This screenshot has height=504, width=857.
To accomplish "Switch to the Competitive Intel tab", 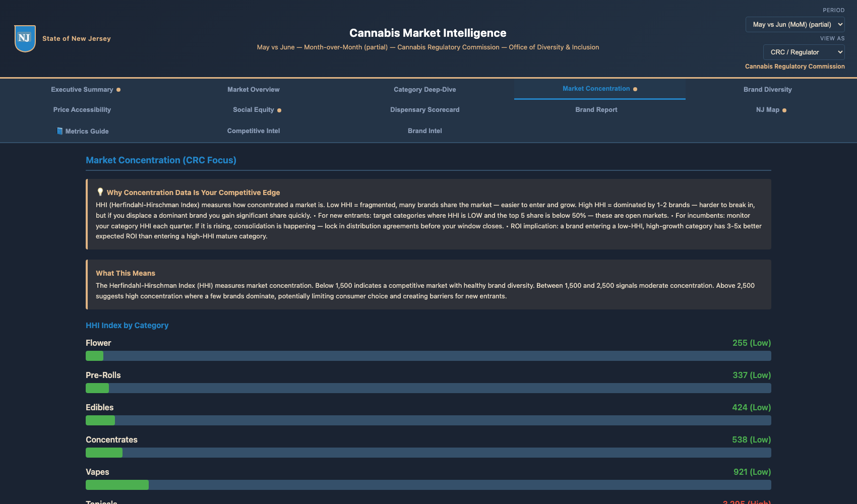I will [x=254, y=131].
